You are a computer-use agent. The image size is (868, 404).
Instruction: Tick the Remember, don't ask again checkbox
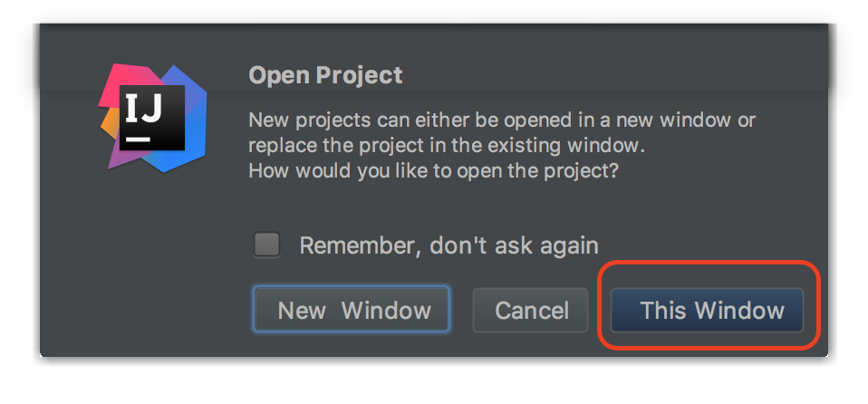pyautogui.click(x=266, y=245)
